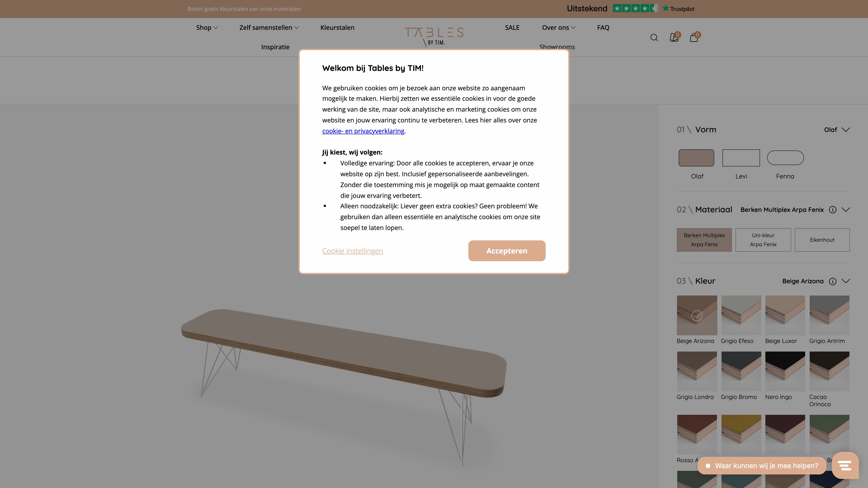The height and width of the screenshot is (488, 868).
Task: Open the site search magnifier icon
Action: click(654, 37)
